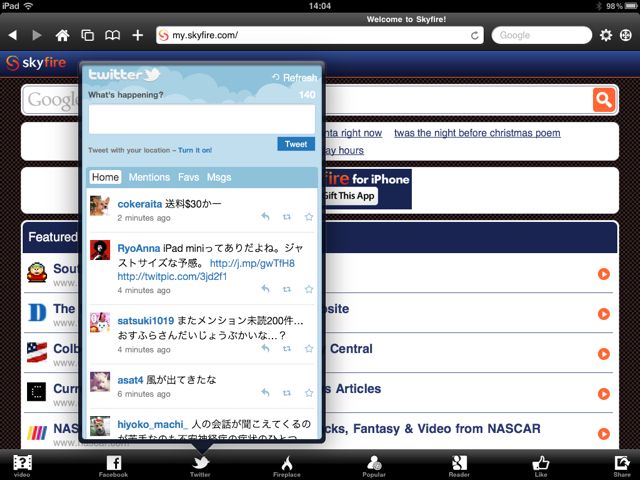
Task: Star satsuki1019's tweet
Action: 309,348
